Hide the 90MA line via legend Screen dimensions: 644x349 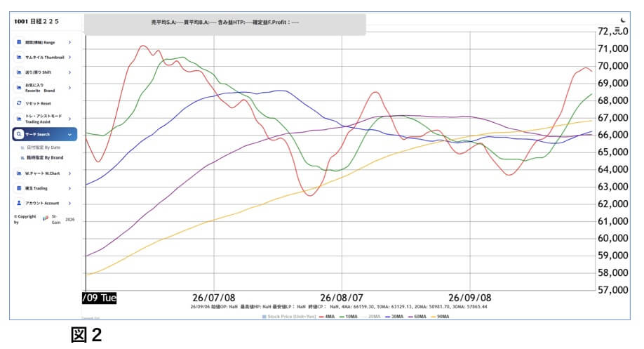point(440,317)
